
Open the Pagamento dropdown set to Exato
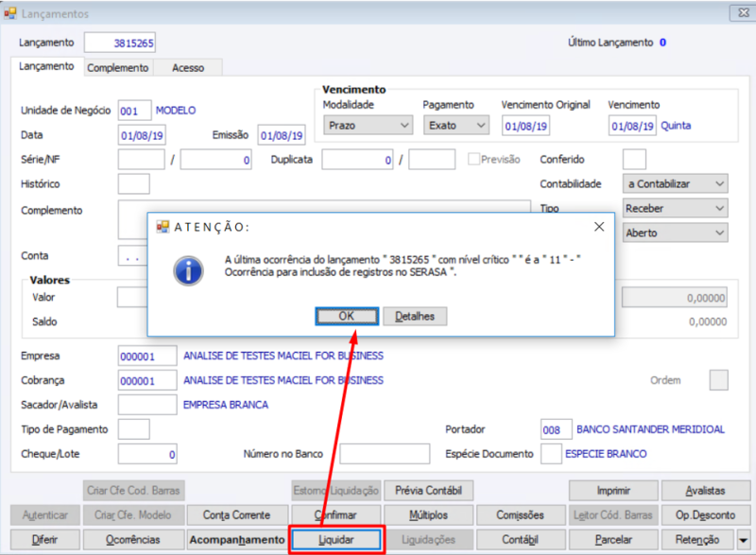pyautogui.click(x=456, y=126)
